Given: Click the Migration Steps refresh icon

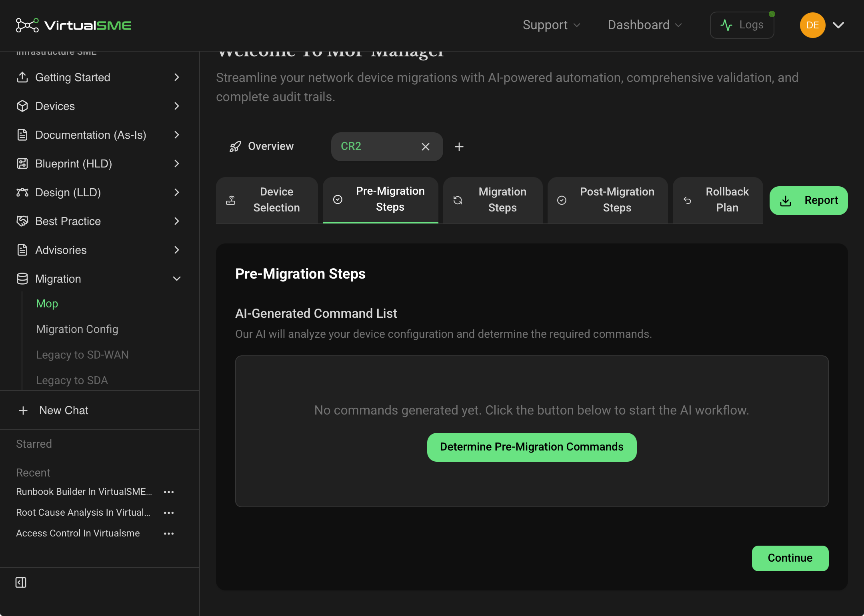Looking at the screenshot, I should [458, 200].
